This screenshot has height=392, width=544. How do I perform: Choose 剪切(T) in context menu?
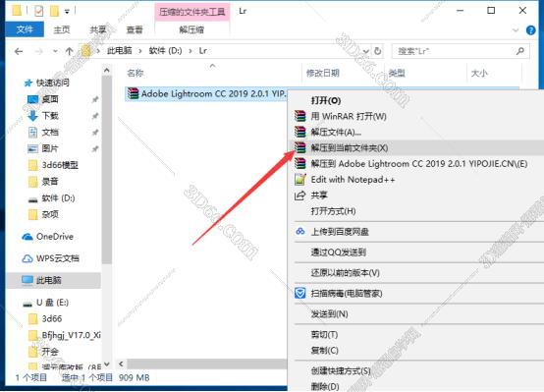click(416, 334)
